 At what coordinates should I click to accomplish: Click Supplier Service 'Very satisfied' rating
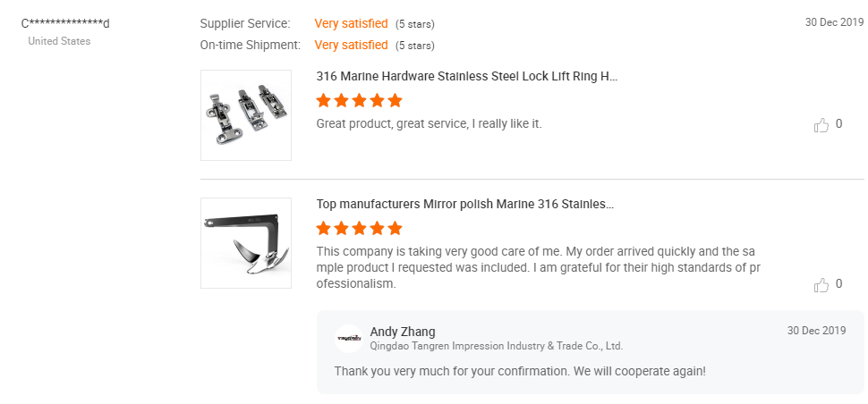[351, 23]
